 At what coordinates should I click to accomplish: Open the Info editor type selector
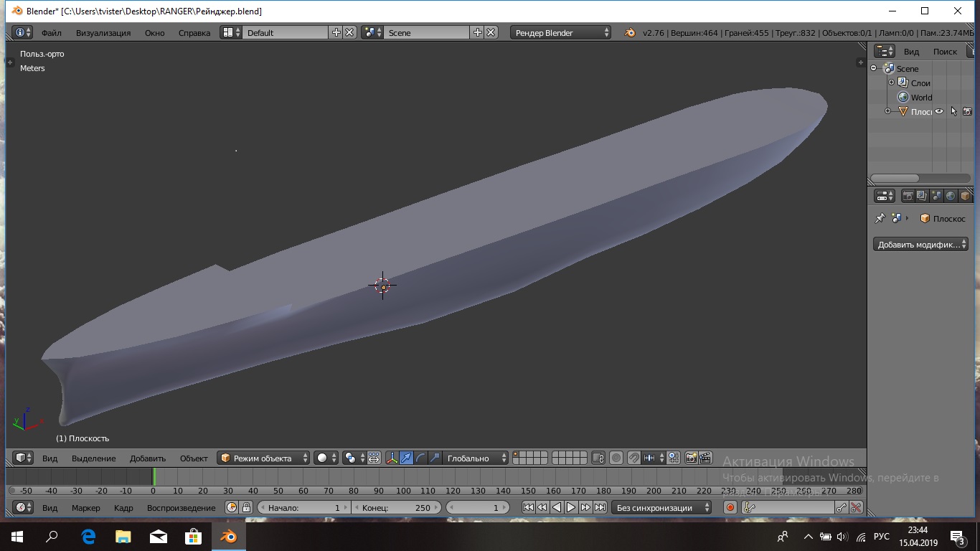point(22,32)
